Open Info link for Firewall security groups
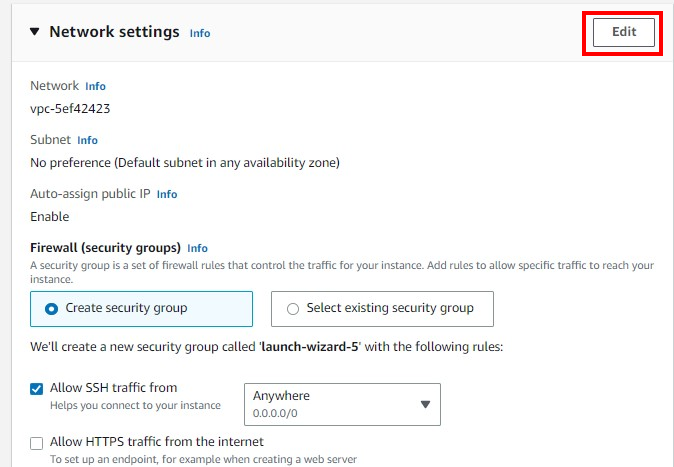The height and width of the screenshot is (467, 674). pyautogui.click(x=197, y=248)
